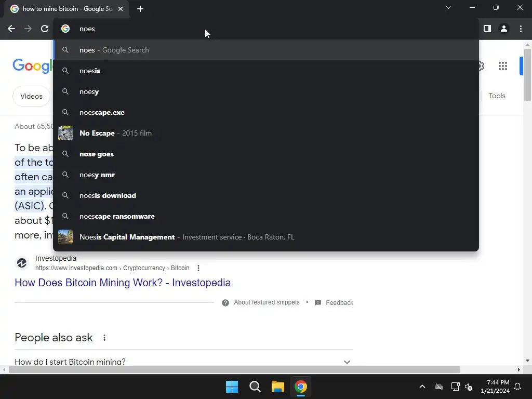
Task: Open 'About featured snippets' link
Action: tap(267, 302)
